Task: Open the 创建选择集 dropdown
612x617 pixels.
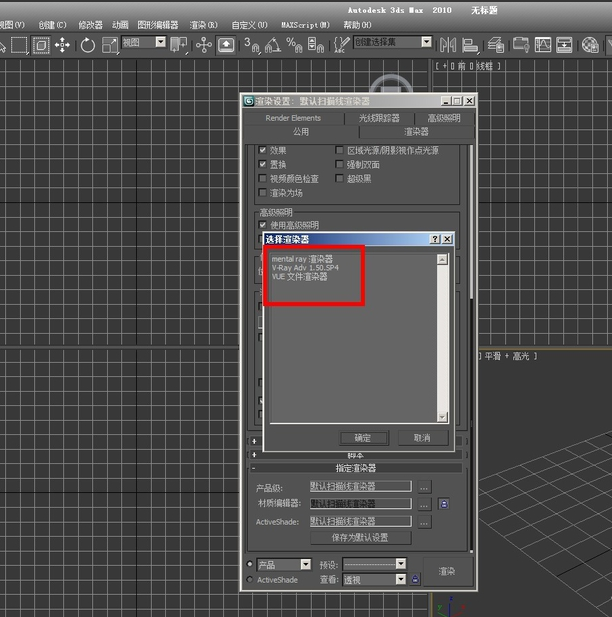Action: (427, 42)
